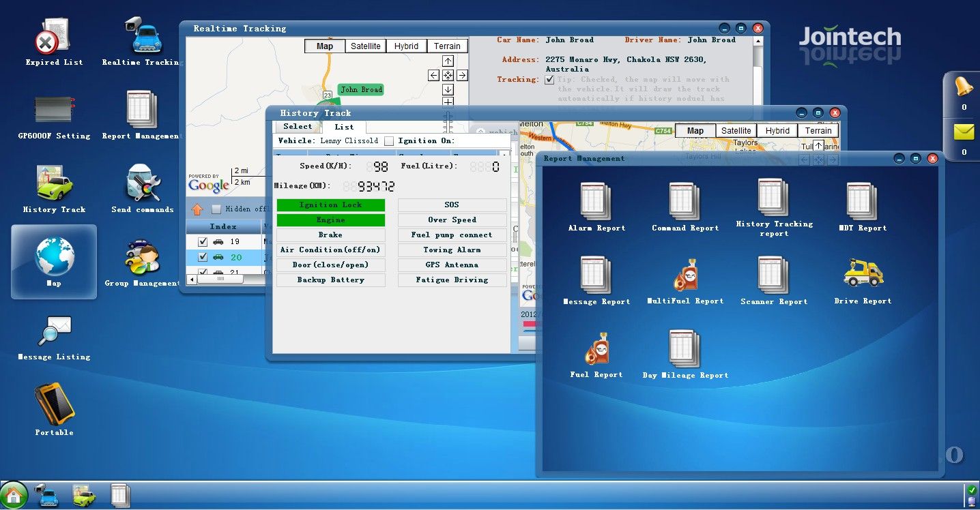Select Satellite view in Realtime Tracking map
The image size is (980, 510).
[x=365, y=46]
